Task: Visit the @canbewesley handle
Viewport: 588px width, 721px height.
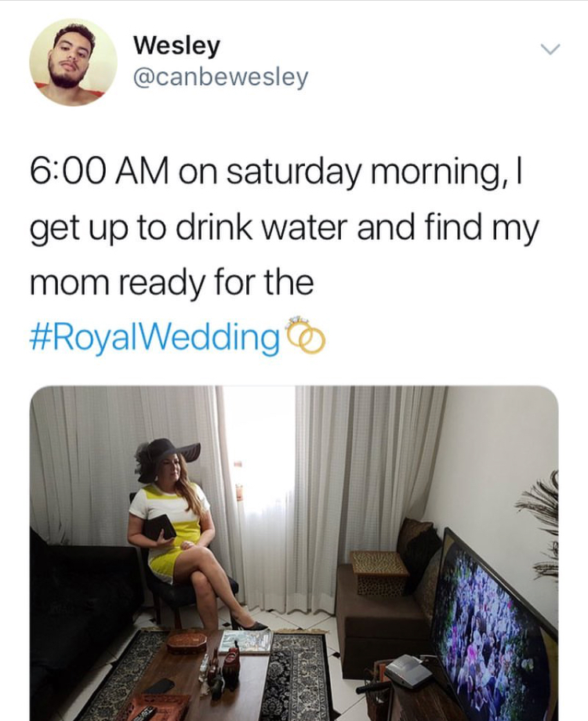Action: coord(221,78)
